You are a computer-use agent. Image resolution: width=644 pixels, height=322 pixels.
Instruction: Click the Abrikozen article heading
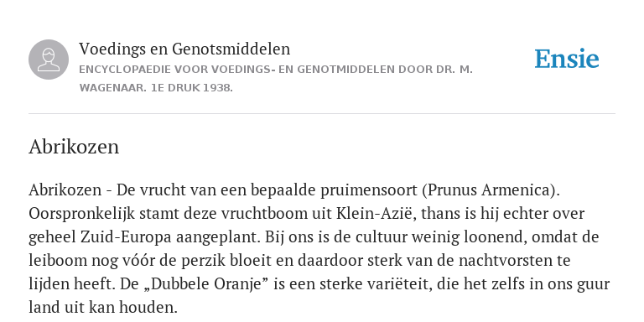point(74,147)
